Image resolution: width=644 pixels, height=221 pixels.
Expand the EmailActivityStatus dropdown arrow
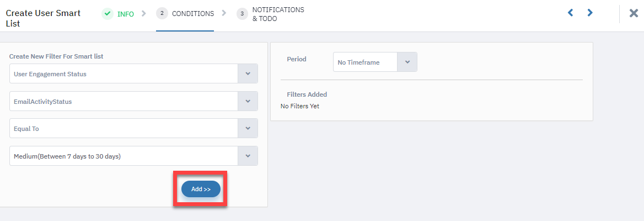[x=248, y=101]
